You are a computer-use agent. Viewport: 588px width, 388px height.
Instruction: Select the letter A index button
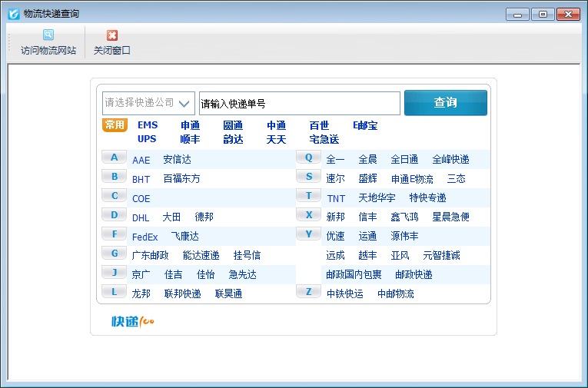pyautogui.click(x=115, y=158)
